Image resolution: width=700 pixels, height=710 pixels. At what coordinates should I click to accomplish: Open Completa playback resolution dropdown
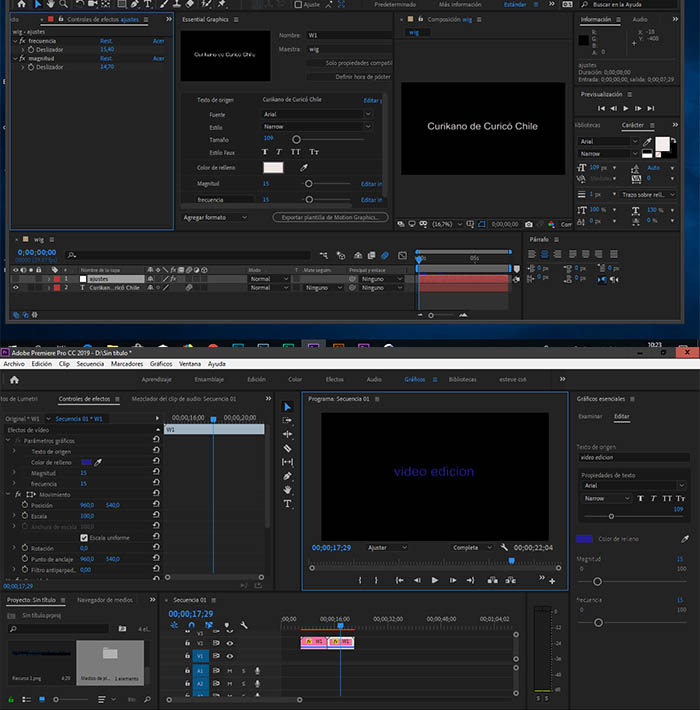point(472,547)
